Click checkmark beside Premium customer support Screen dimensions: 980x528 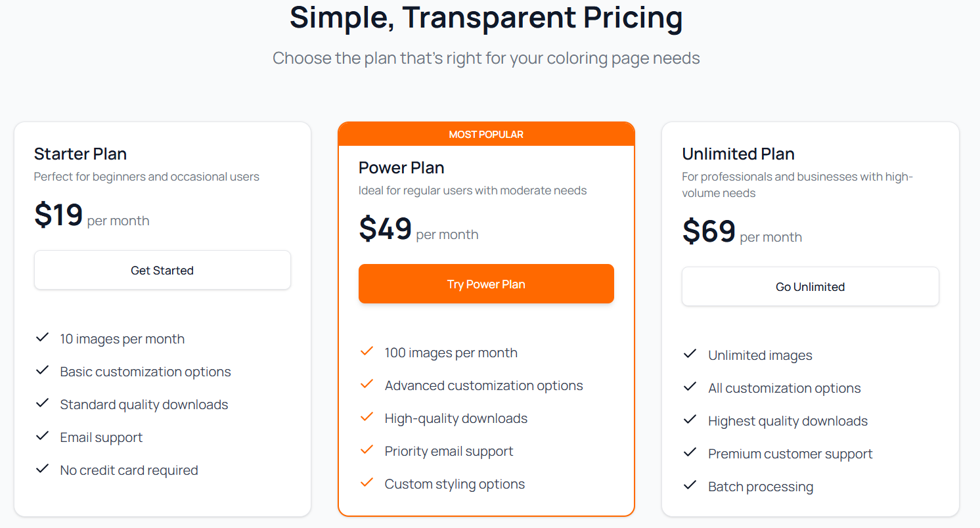pyautogui.click(x=690, y=452)
